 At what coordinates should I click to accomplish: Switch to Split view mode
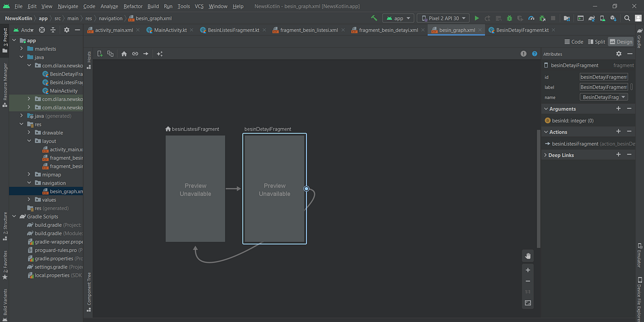click(596, 42)
